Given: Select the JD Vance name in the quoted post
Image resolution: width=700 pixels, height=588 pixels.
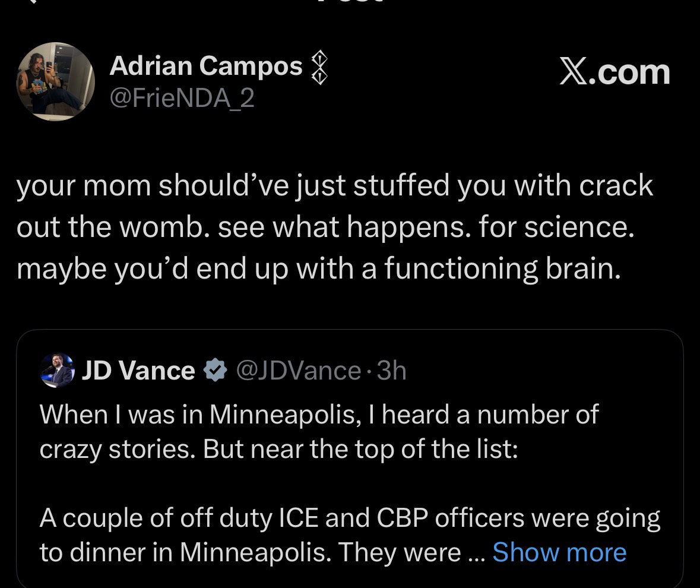Looking at the screenshot, I should click(138, 371).
